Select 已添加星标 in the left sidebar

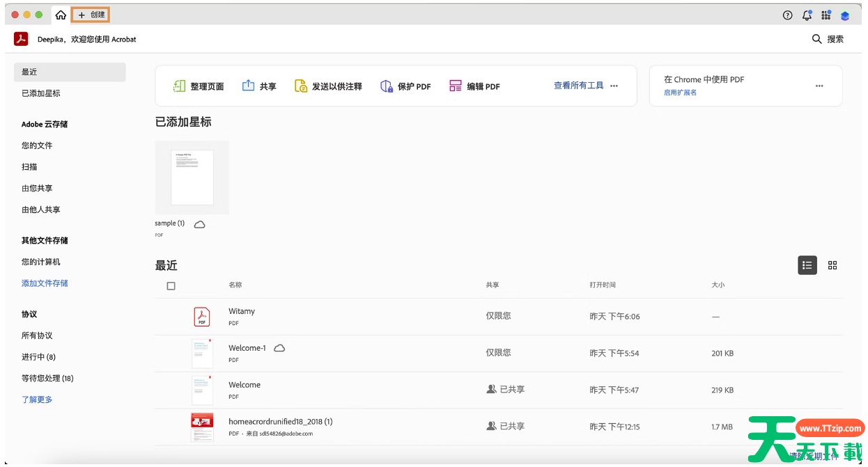41,93
